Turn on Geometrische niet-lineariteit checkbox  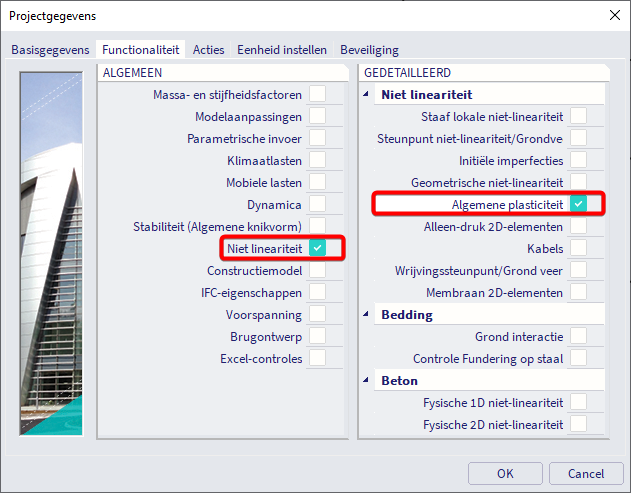578,182
